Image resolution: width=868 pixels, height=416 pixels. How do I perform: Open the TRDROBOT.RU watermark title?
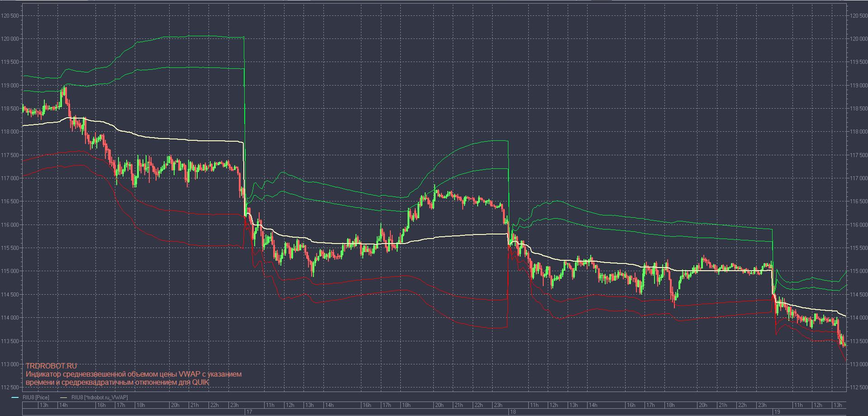click(51, 366)
